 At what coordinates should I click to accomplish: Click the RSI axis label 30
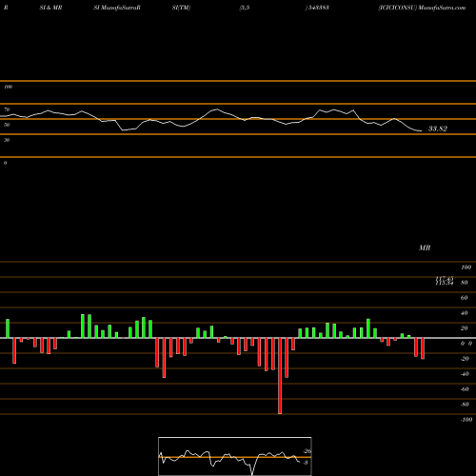point(7,140)
